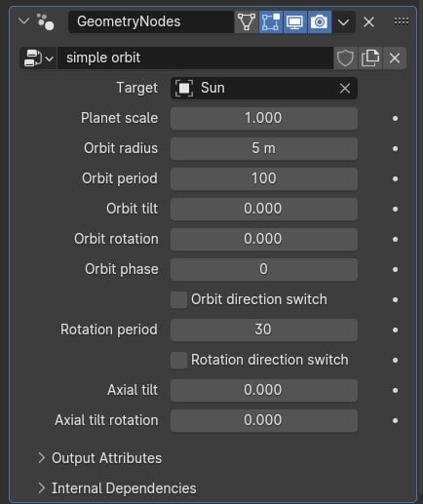Click the GeometryNodes modifier type icon
The width and height of the screenshot is (423, 504).
(x=45, y=21)
